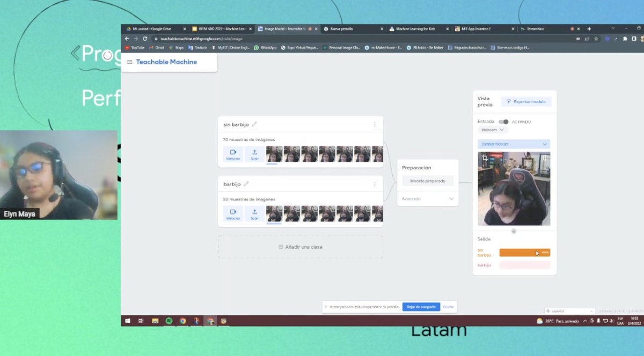
Task: Click the 'barbijo' pink output bar
Action: click(524, 265)
